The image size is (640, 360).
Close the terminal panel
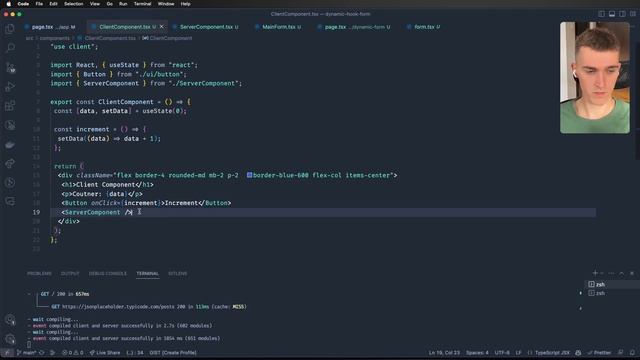click(x=632, y=273)
